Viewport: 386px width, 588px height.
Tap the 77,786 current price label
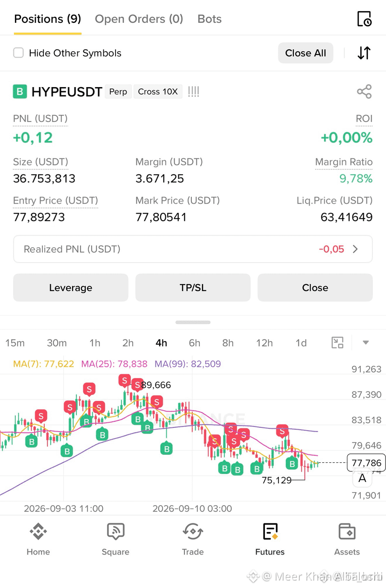pyautogui.click(x=366, y=463)
